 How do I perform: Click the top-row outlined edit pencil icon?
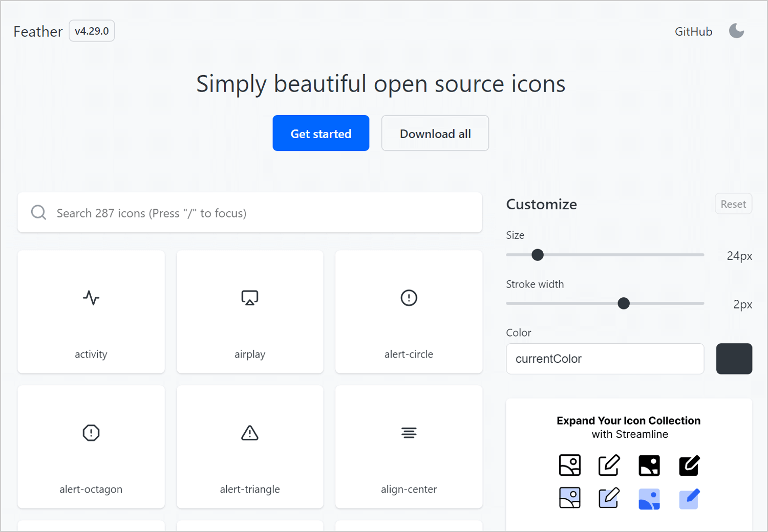tap(609, 465)
